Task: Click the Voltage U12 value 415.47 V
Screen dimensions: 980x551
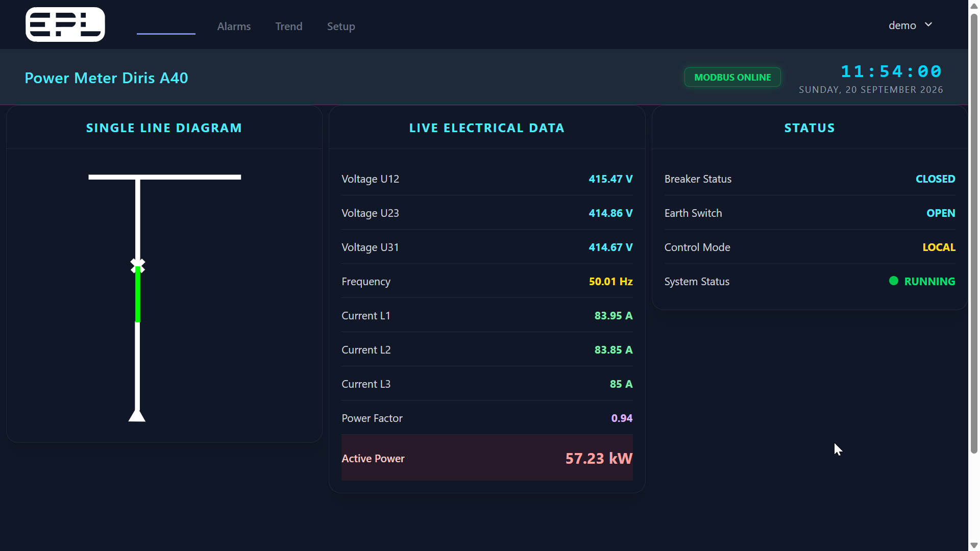Action: [610, 179]
